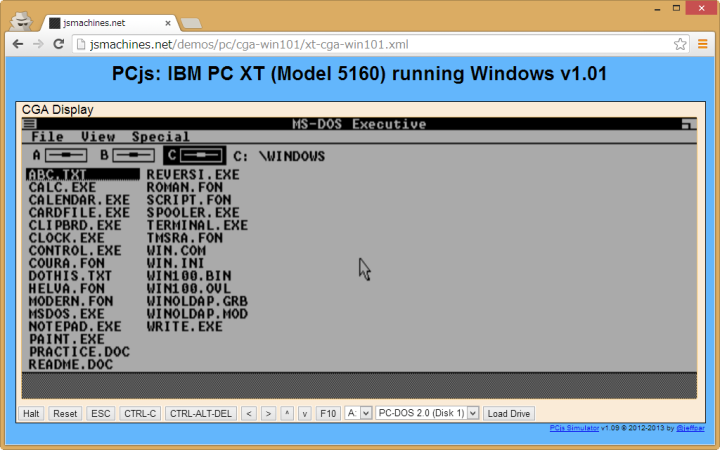
Task: Click the left arrow key button
Action: click(x=249, y=413)
